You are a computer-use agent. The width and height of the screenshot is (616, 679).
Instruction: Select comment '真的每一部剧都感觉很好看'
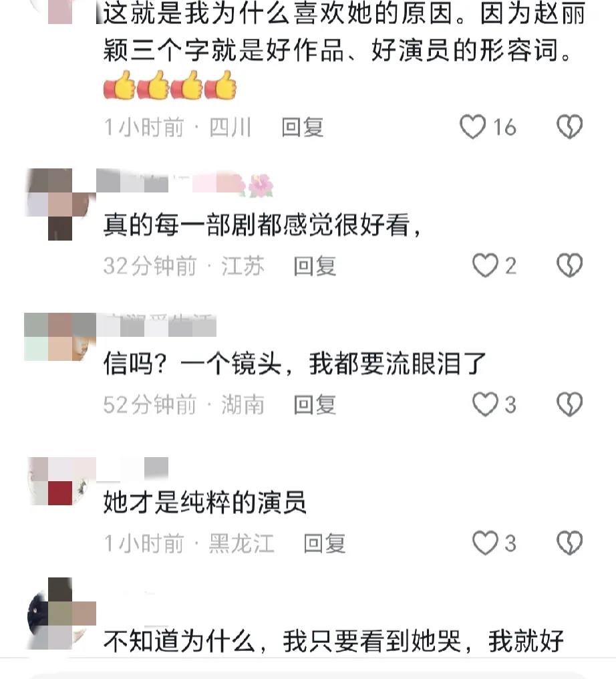pyautogui.click(x=261, y=225)
